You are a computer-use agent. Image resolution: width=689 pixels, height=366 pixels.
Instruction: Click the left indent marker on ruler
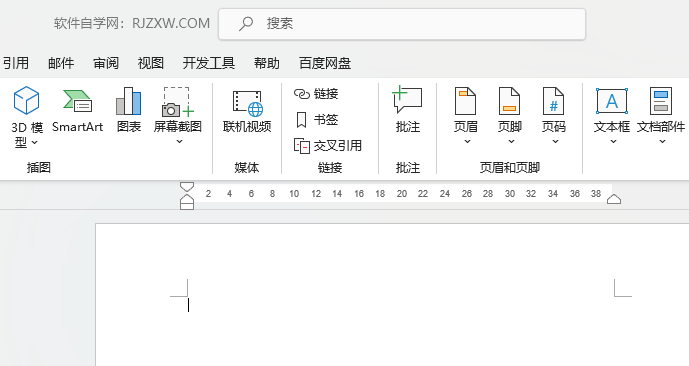coord(187,207)
